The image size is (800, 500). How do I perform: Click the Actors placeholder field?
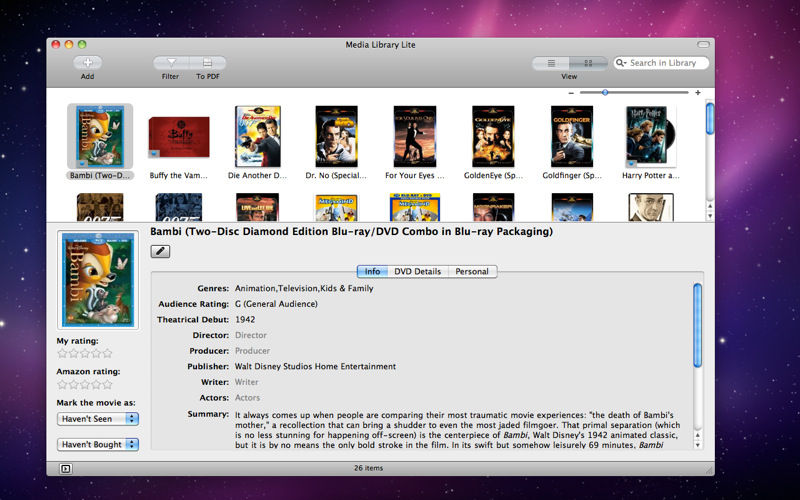pos(247,398)
